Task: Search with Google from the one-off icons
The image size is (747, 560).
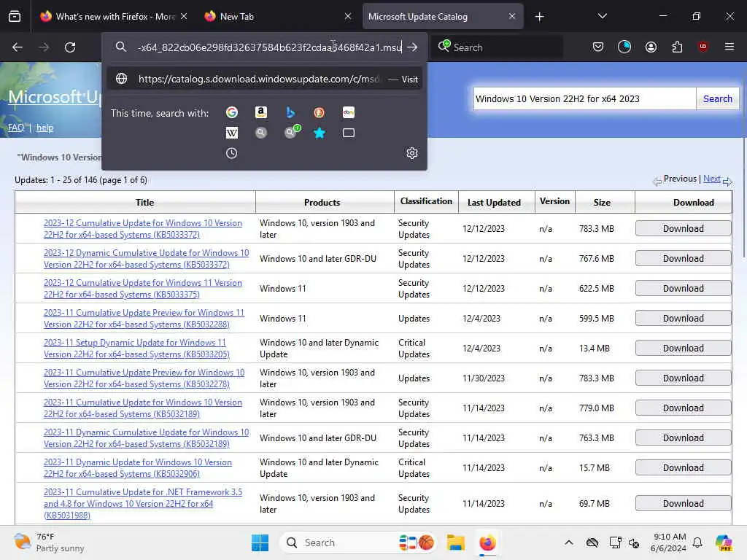Action: pyautogui.click(x=232, y=112)
